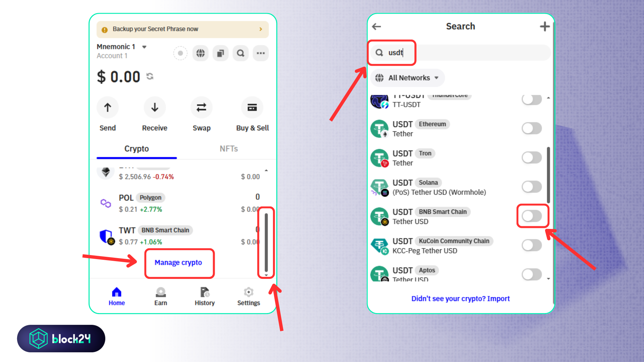This screenshot has width=644, height=362.
Task: Refresh balance with the refresh icon
Action: (150, 76)
